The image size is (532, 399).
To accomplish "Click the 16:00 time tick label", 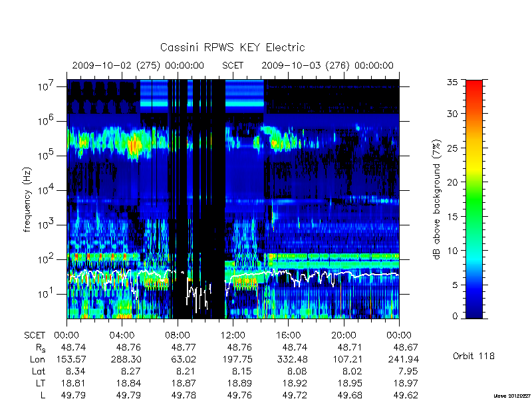I will [x=288, y=335].
